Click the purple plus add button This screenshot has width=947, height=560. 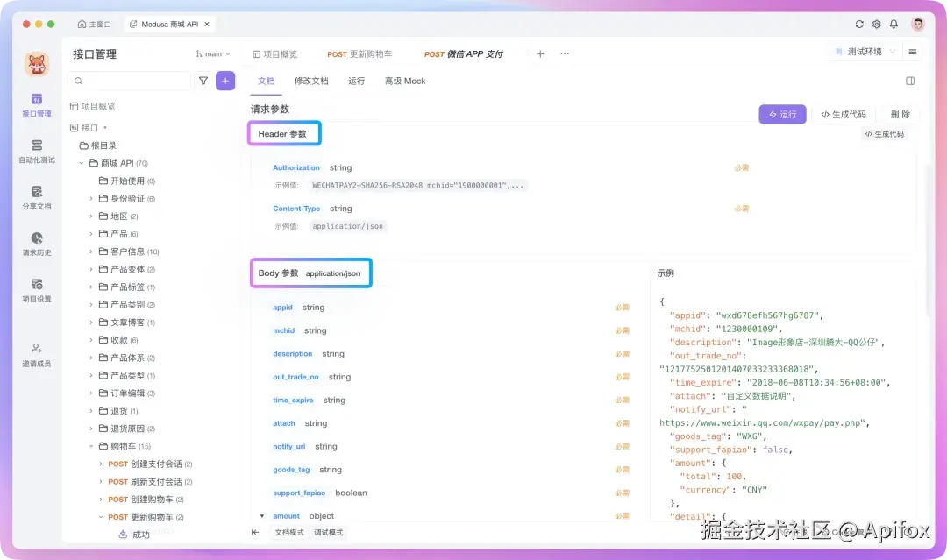click(225, 81)
